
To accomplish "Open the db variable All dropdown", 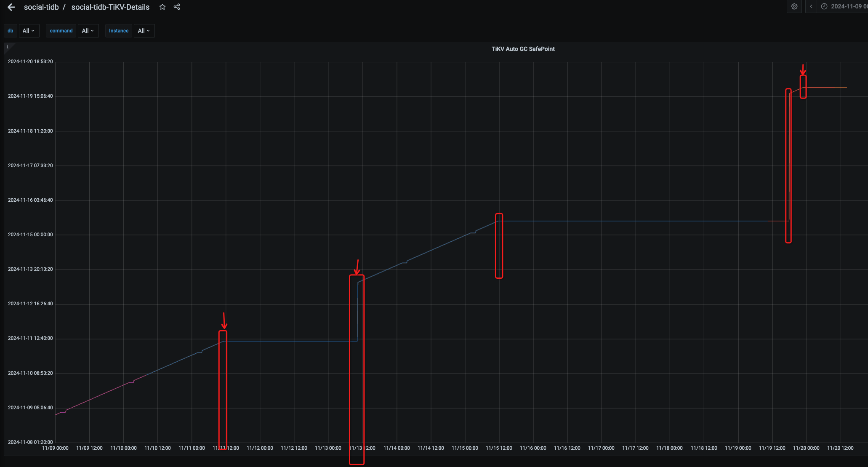I will click(29, 31).
